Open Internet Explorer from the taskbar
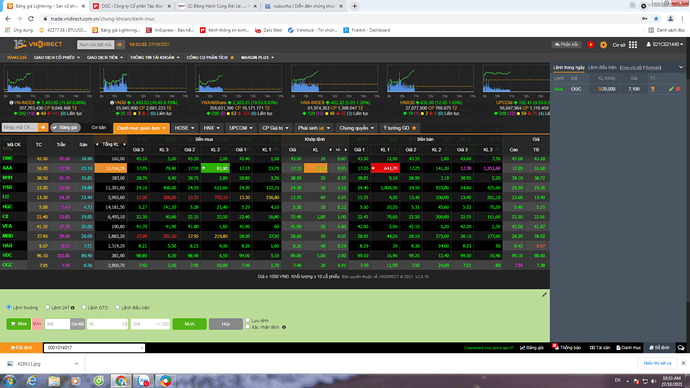The width and height of the screenshot is (690, 388). tap(32, 381)
